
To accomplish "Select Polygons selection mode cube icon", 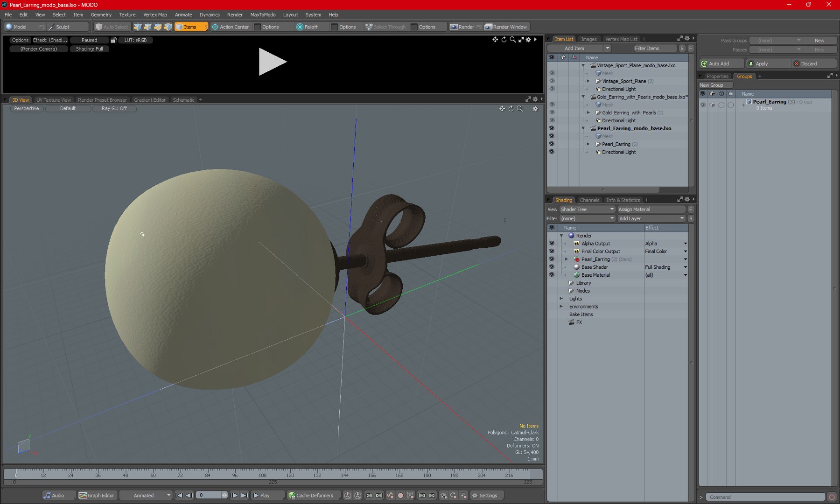I will 158,27.
